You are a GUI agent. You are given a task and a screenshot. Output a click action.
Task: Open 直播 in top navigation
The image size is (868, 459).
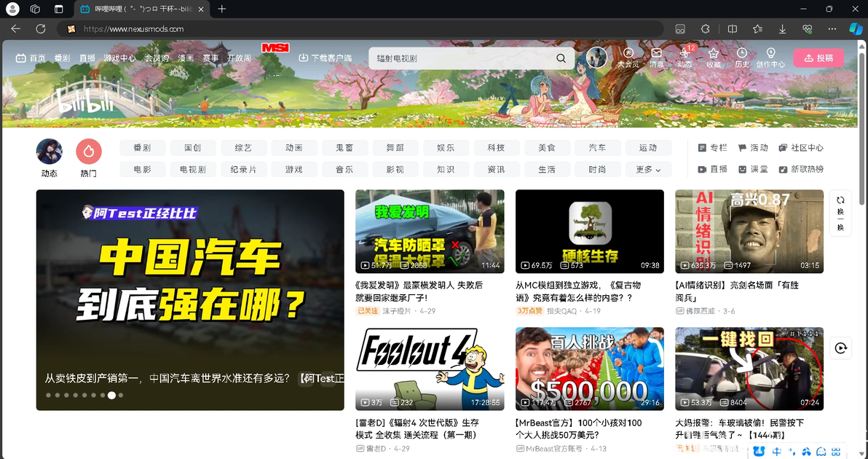87,58
